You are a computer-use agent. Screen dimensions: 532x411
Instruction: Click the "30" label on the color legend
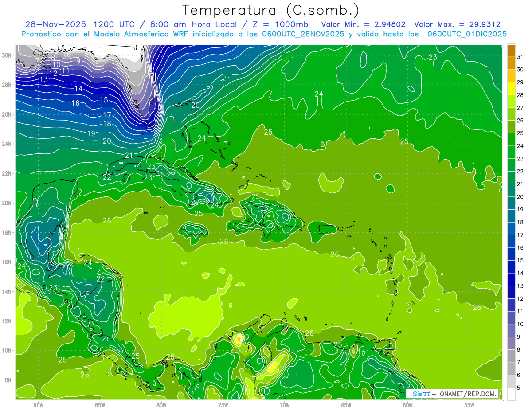click(x=520, y=69)
